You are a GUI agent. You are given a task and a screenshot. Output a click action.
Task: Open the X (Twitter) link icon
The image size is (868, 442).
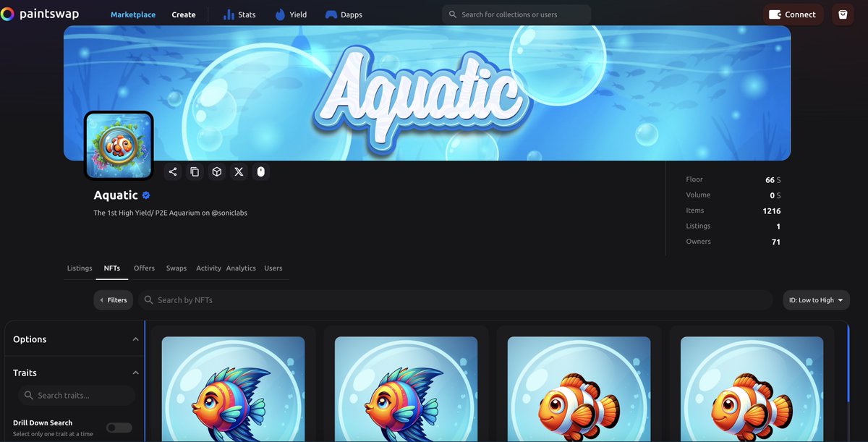click(x=239, y=171)
